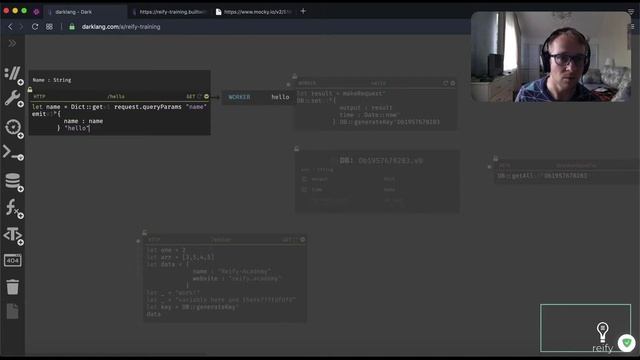Open the deleted items trash
This screenshot has height=360, width=640.
[x=12, y=287]
